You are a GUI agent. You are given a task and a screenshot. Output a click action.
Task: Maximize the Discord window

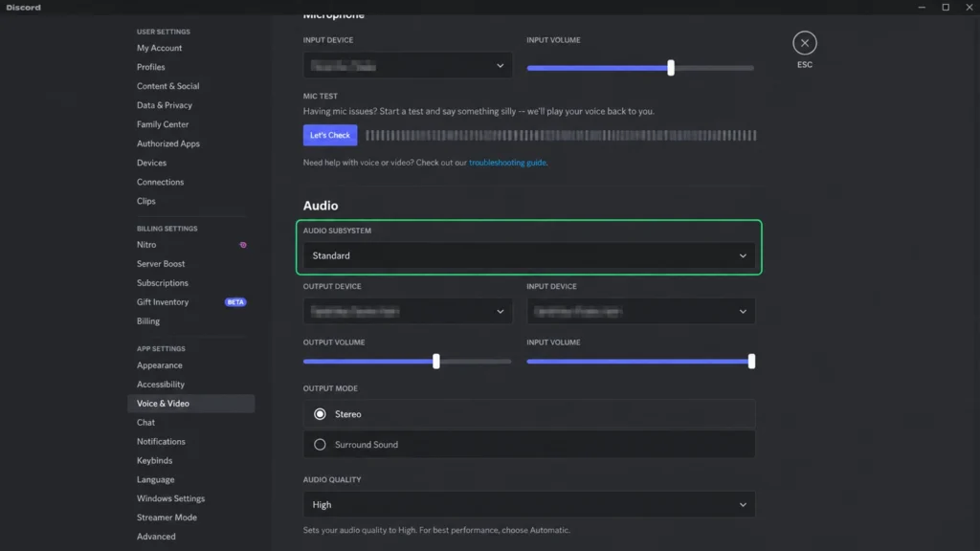tap(946, 8)
